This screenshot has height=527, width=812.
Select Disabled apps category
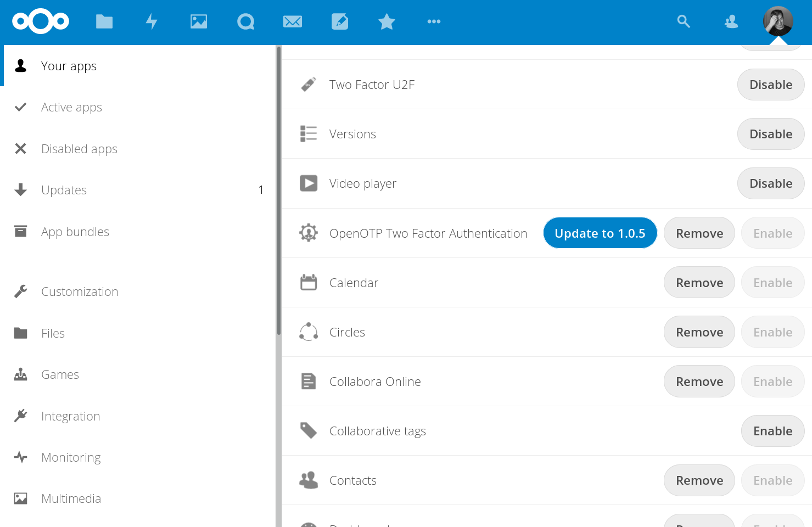point(137,149)
